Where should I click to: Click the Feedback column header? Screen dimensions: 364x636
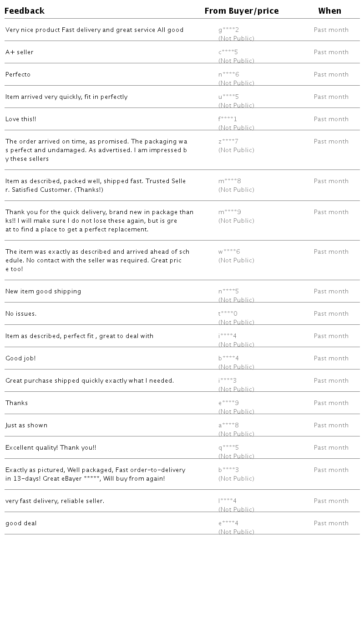point(25,11)
